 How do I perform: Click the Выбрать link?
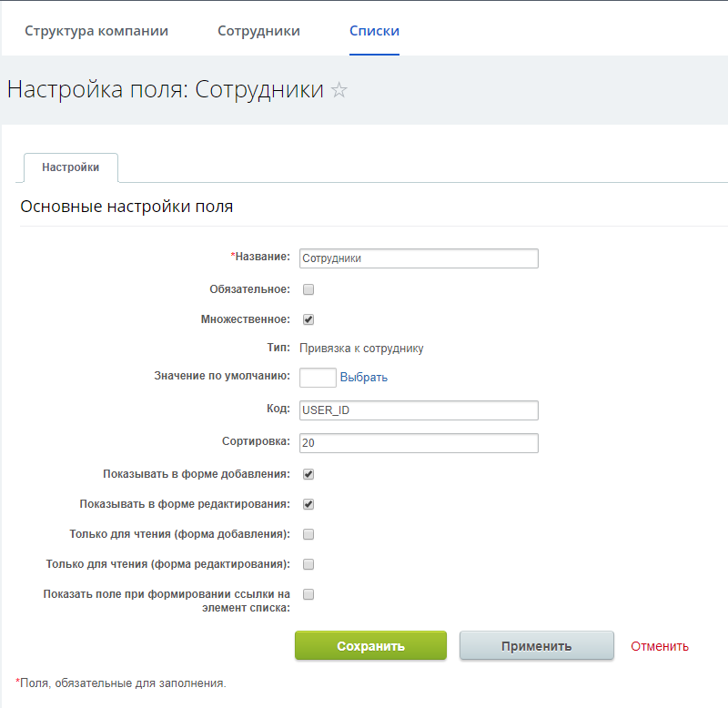(363, 377)
